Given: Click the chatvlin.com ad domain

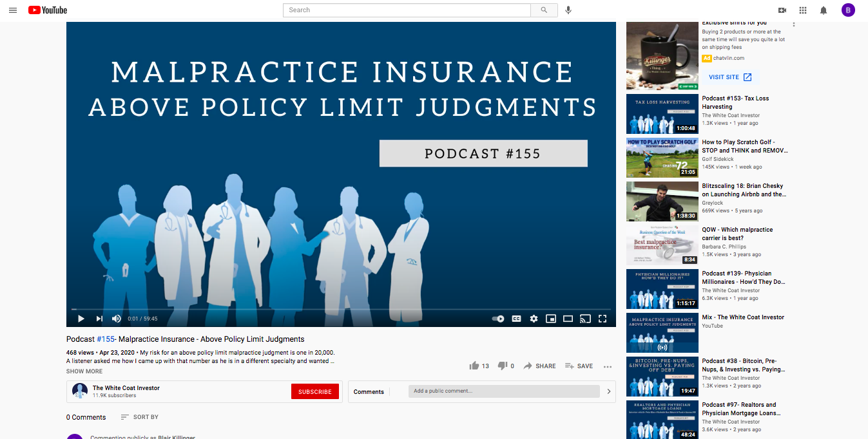Looking at the screenshot, I should coord(729,58).
